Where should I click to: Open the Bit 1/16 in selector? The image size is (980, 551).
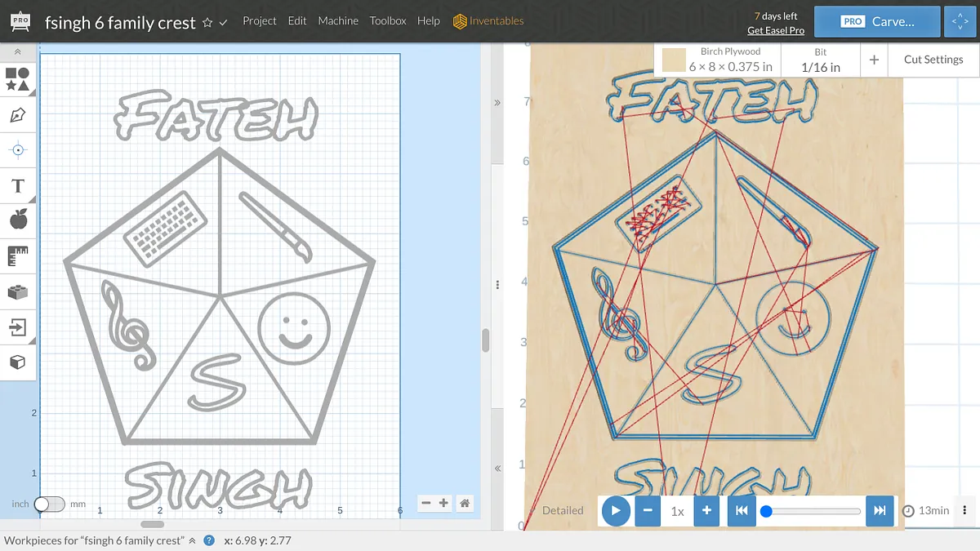point(821,60)
